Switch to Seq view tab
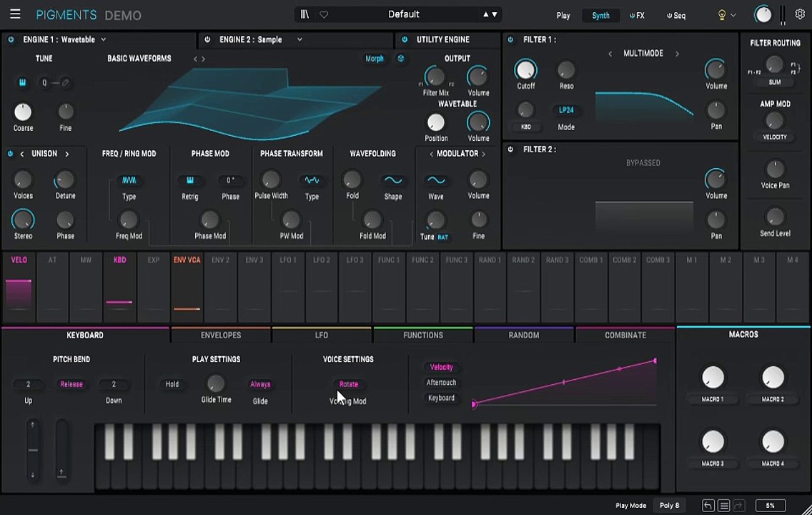This screenshot has width=812, height=515. [x=676, y=16]
